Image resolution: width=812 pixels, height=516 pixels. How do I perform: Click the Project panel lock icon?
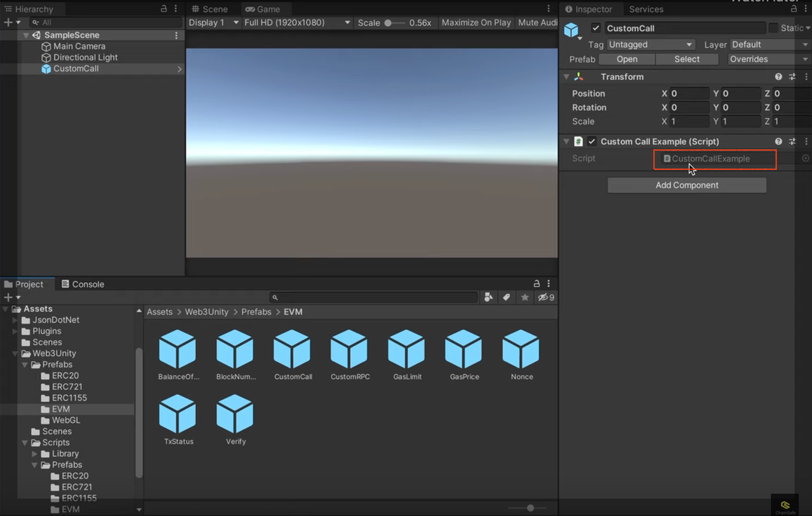click(536, 284)
